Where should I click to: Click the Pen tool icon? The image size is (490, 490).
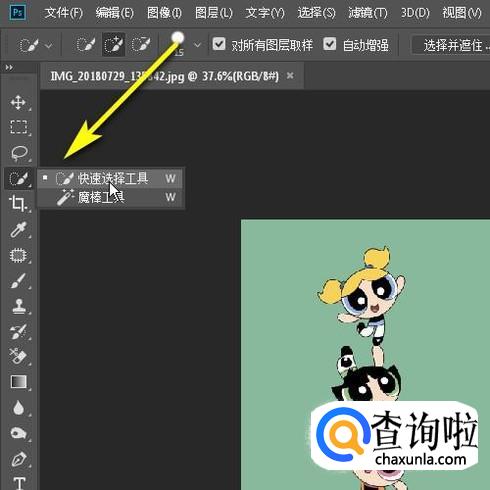click(19, 459)
